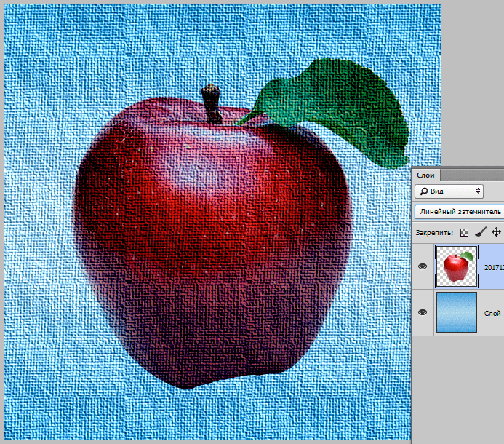Screen dimensions: 504x444
Task: Click up-down arrows of Вид filter
Action: point(478,191)
